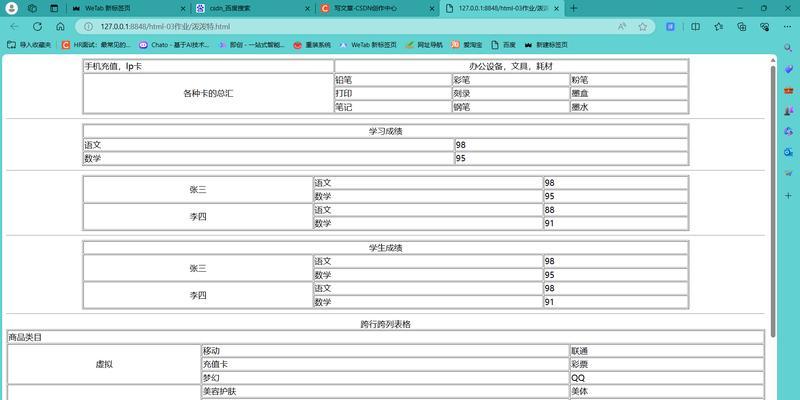Open the browser profile avatar
Screen dimensions: 800x400
tap(11, 8)
